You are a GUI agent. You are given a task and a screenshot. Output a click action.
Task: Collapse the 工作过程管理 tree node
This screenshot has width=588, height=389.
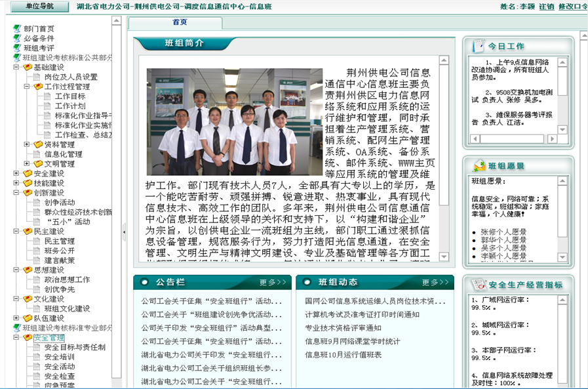tap(27, 87)
